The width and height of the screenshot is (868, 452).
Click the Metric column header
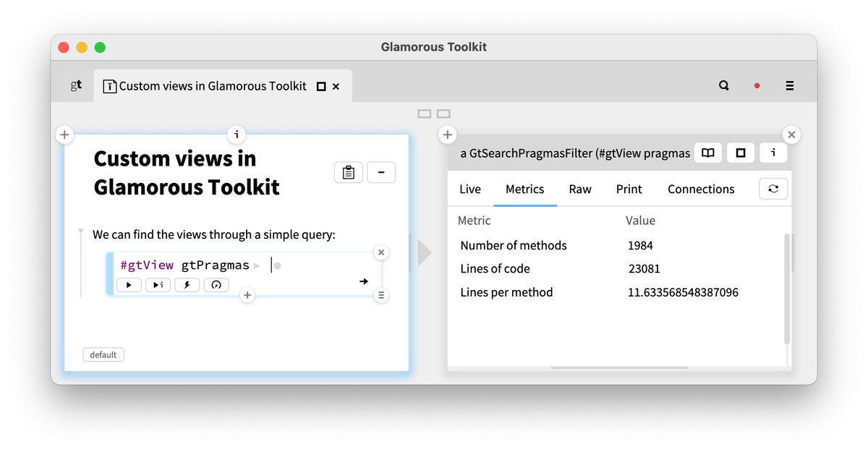[x=475, y=221]
